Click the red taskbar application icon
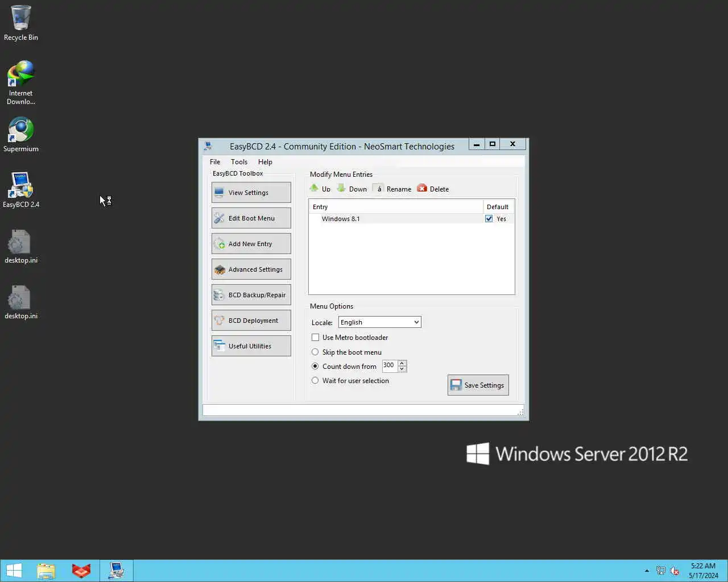728x582 pixels. 81,571
